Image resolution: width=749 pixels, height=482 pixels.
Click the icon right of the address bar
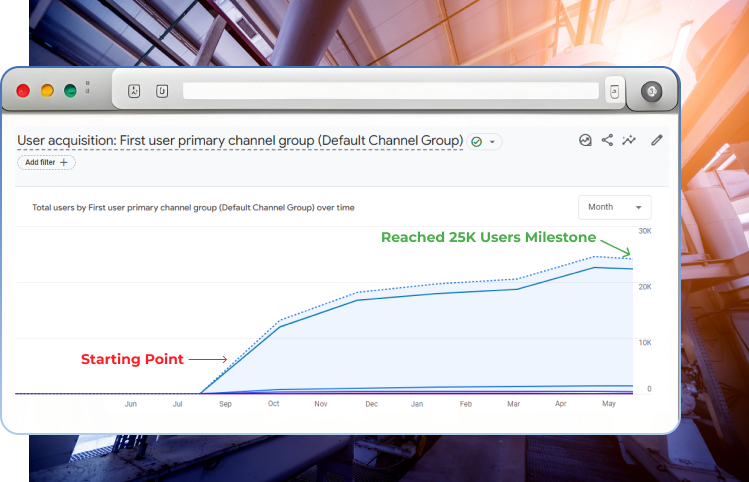click(x=614, y=91)
